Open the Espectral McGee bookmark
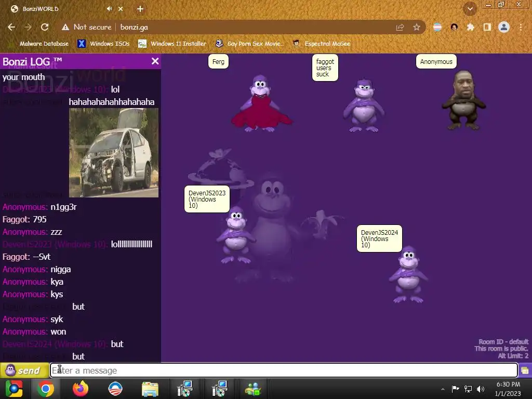 [322, 44]
